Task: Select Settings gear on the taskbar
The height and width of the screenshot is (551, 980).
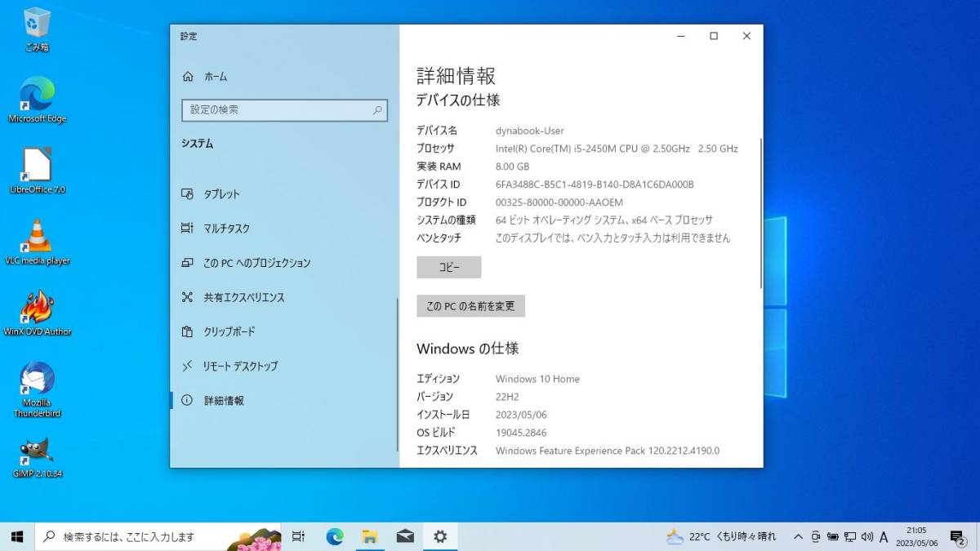Action: click(x=440, y=536)
